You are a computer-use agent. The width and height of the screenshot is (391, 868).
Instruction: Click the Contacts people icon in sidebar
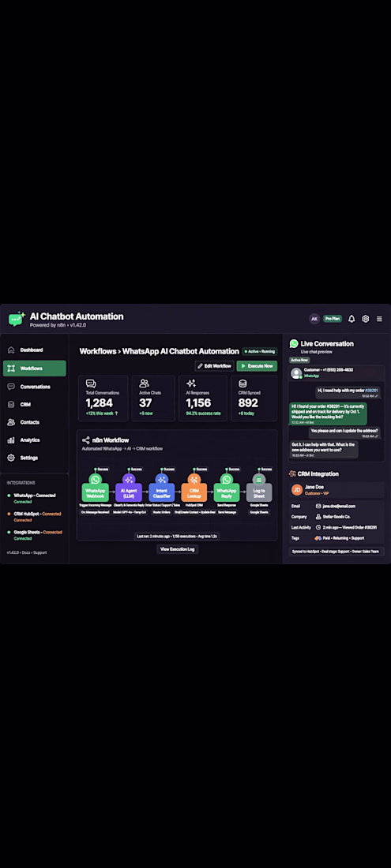point(10,422)
